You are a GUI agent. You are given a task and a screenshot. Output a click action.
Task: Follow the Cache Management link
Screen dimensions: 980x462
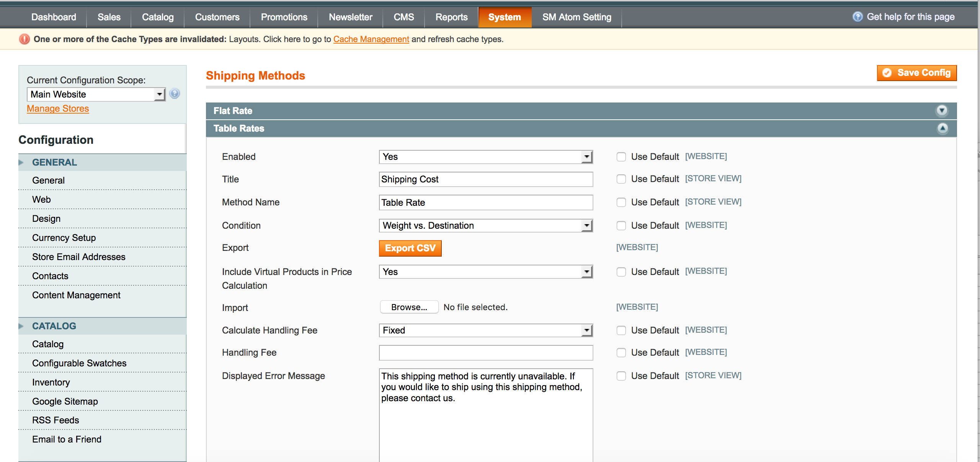click(x=371, y=39)
